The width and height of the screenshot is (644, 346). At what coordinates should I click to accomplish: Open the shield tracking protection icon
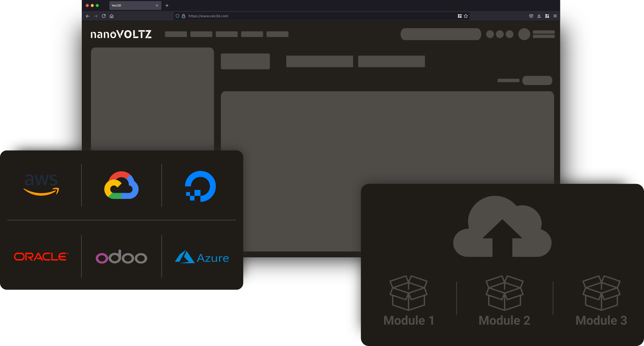tap(177, 16)
